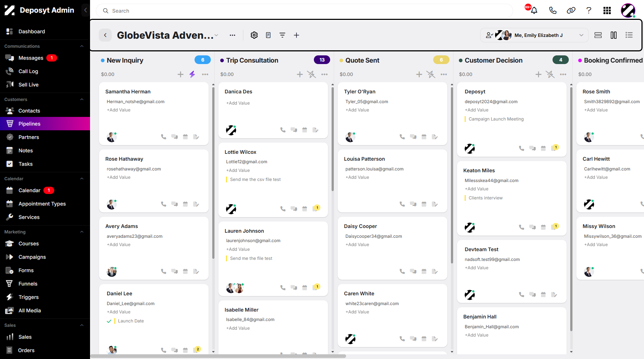Open the Campaign Launch Meeting task link
Image resolution: width=644 pixels, height=359 pixels.
[496, 119]
